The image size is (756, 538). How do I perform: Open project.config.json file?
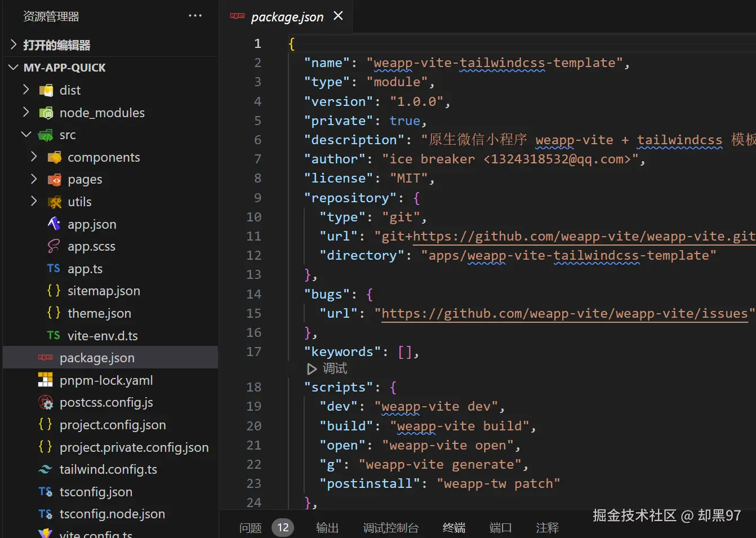(x=113, y=425)
